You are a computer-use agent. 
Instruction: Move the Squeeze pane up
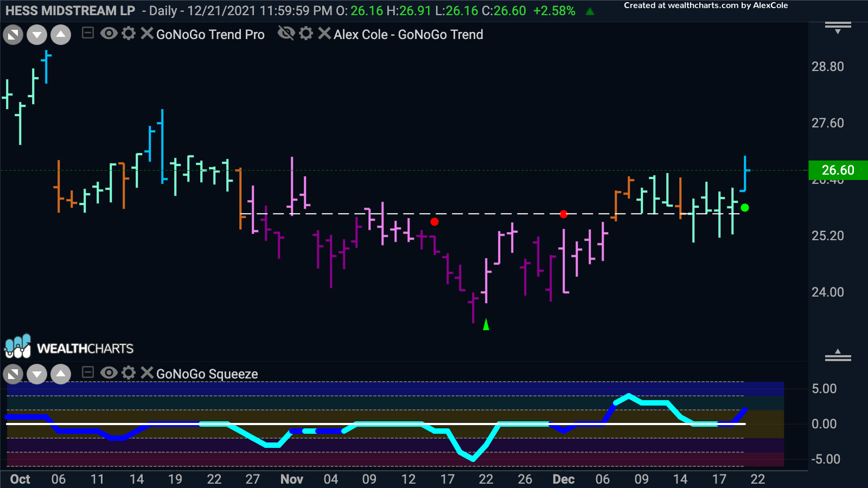point(61,374)
